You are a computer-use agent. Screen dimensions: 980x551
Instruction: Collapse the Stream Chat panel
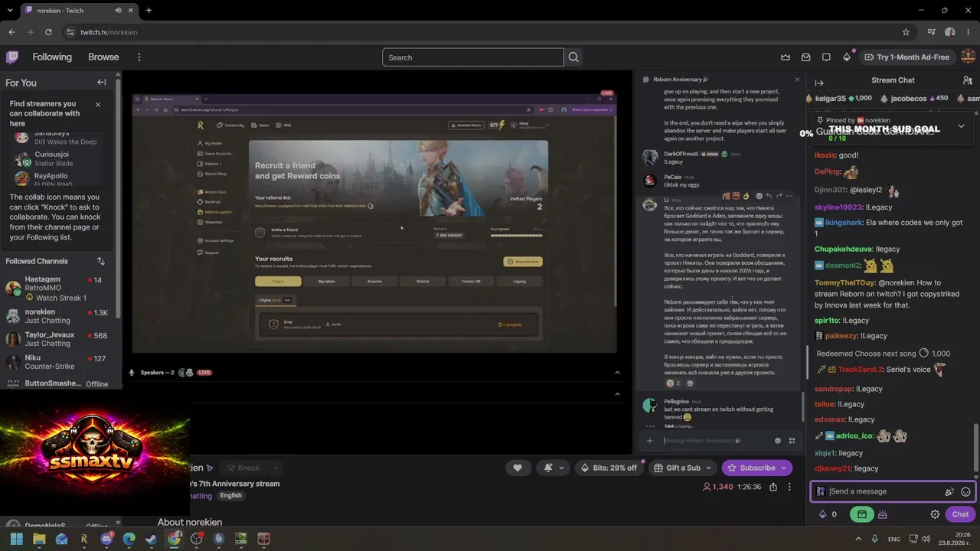pyautogui.click(x=819, y=83)
